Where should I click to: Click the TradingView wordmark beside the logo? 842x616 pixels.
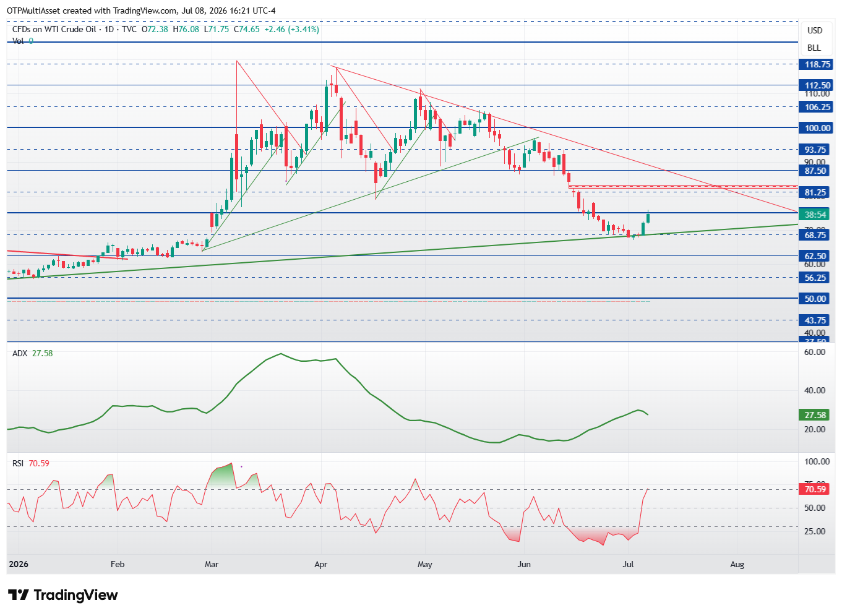coord(75,595)
